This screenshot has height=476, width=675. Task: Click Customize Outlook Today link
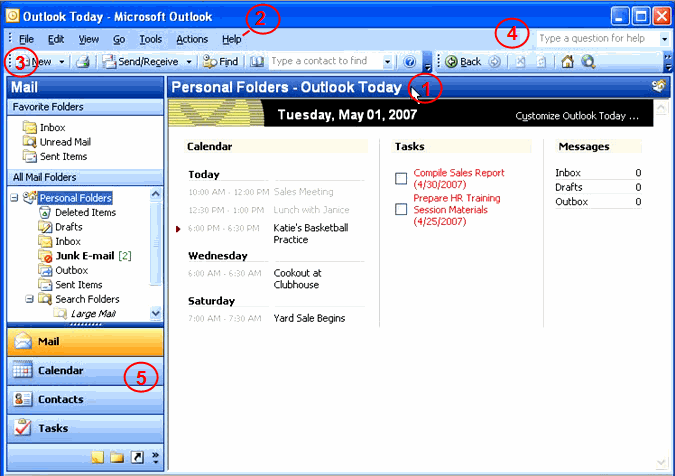click(577, 116)
